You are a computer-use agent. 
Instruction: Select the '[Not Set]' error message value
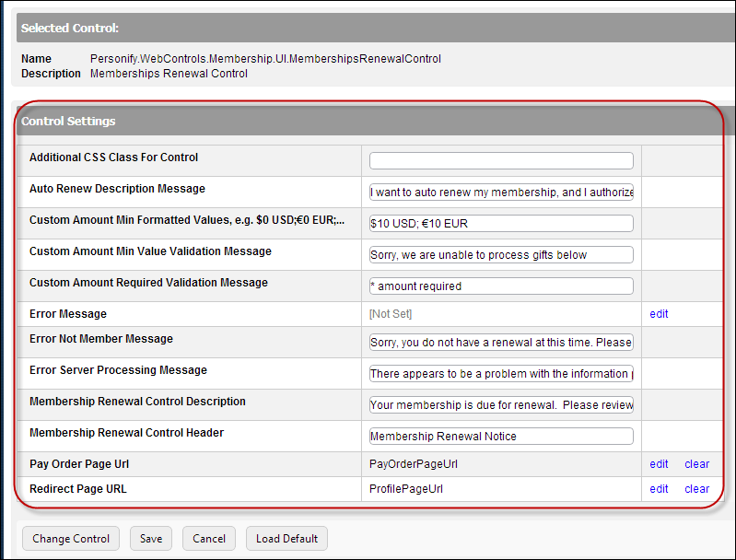391,313
